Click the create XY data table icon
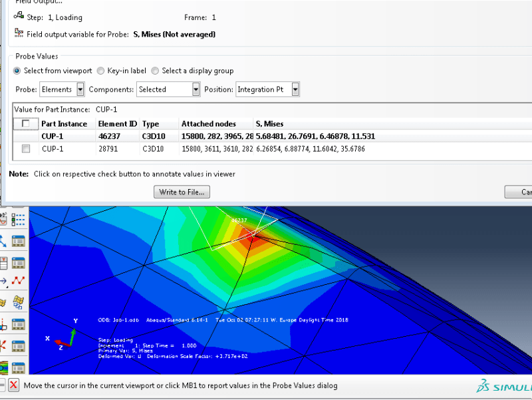 tap(3, 263)
